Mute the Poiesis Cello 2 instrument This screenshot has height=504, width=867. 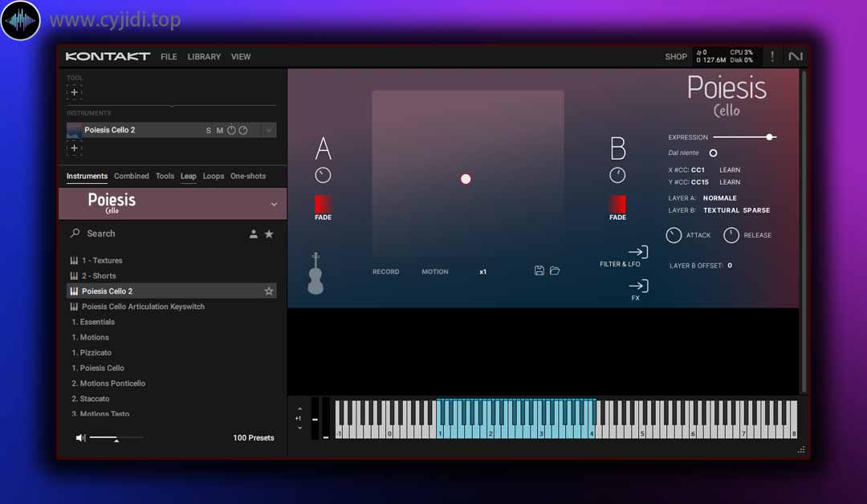(x=219, y=131)
